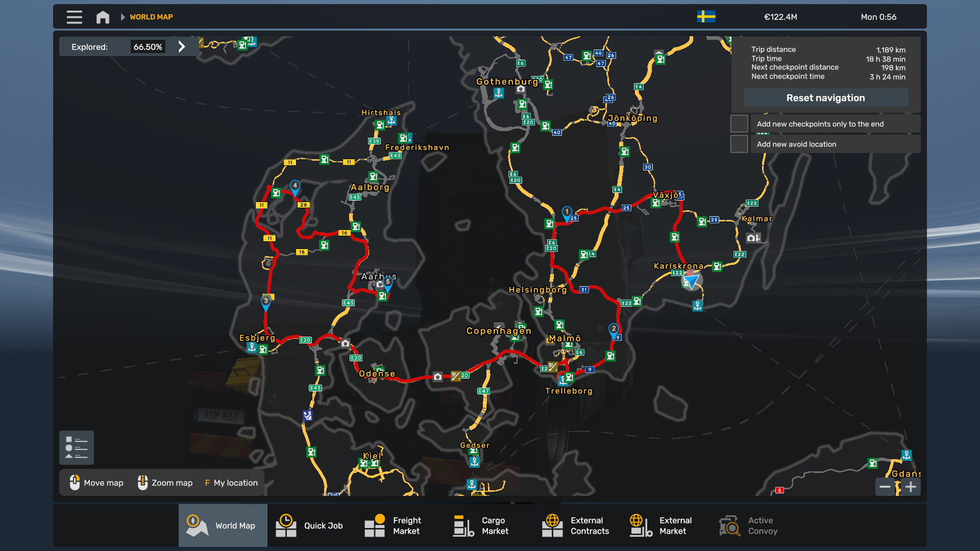Image resolution: width=980 pixels, height=551 pixels.
Task: Toggle Add new avoid location checkbox
Action: (739, 144)
